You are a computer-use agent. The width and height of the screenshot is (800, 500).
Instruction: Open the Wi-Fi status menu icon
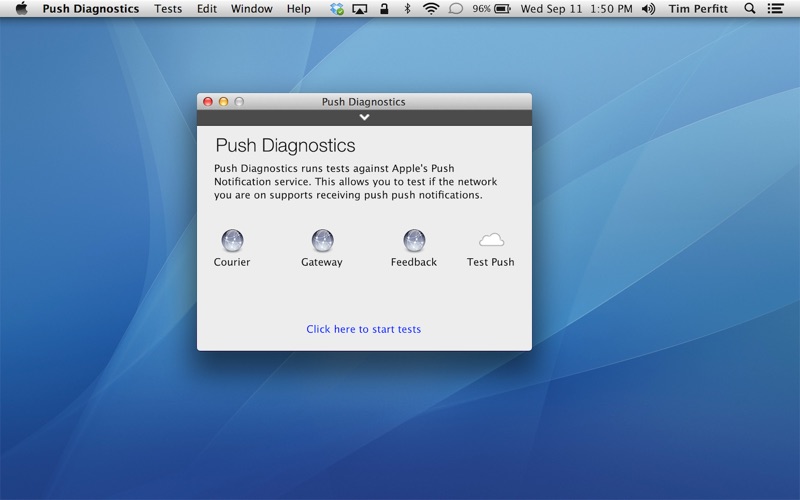(x=431, y=9)
